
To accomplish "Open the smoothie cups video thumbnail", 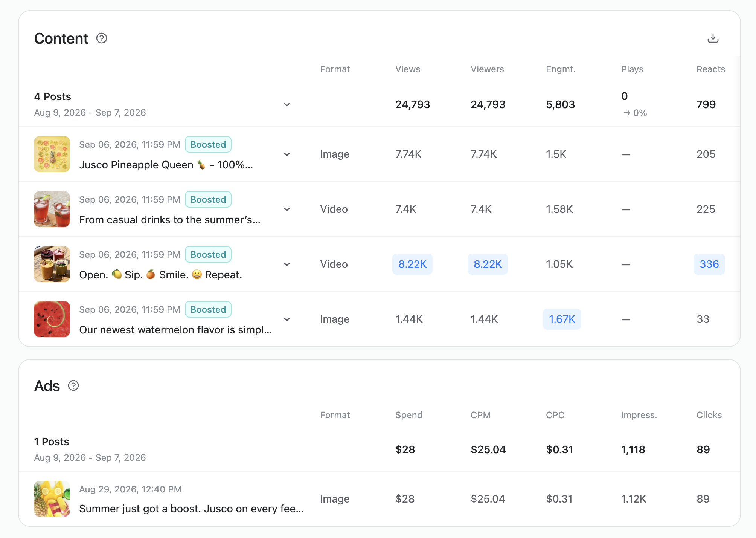I will point(52,264).
